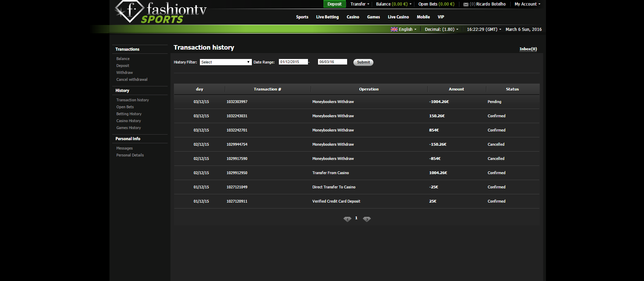This screenshot has height=281, width=644.
Task: Open Personal Details in the sidebar
Action: point(130,155)
